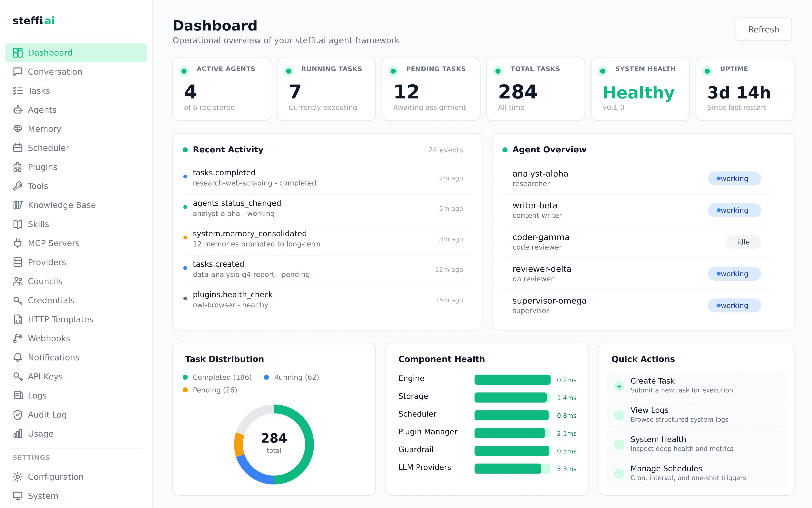Image resolution: width=812 pixels, height=508 pixels.
Task: Open System Health quick action
Action: click(696, 444)
